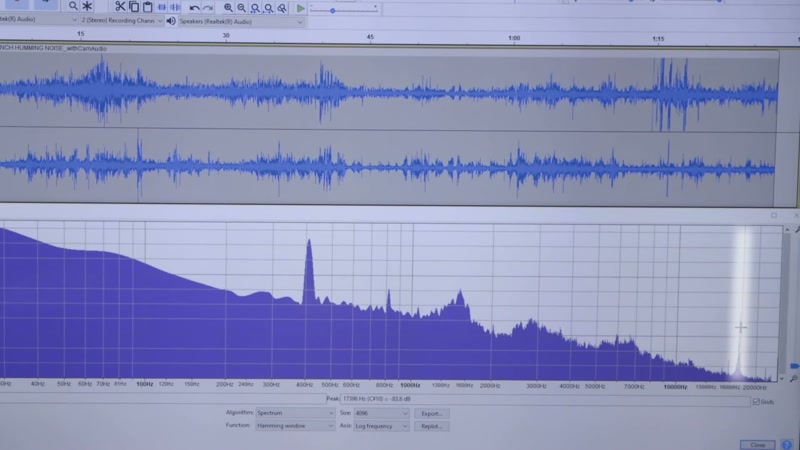Click in the upper waveform channel
This screenshot has height=450, width=800.
click(388, 92)
